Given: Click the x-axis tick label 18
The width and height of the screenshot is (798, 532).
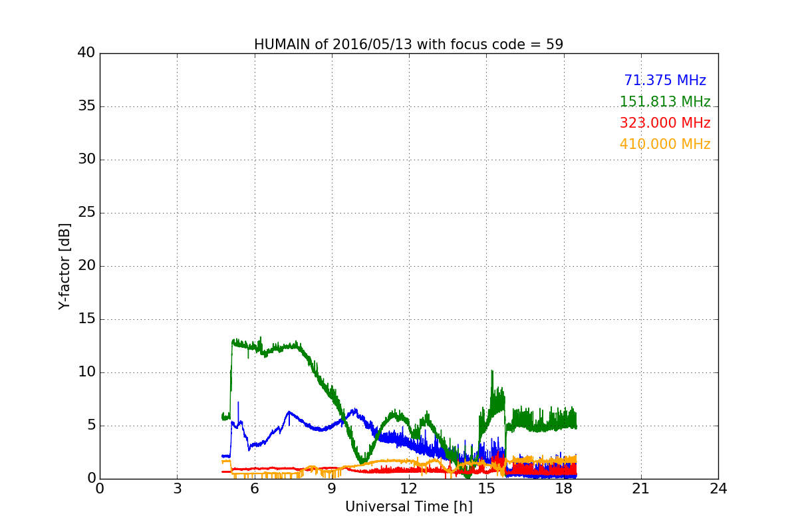Looking at the screenshot, I should point(563,489).
